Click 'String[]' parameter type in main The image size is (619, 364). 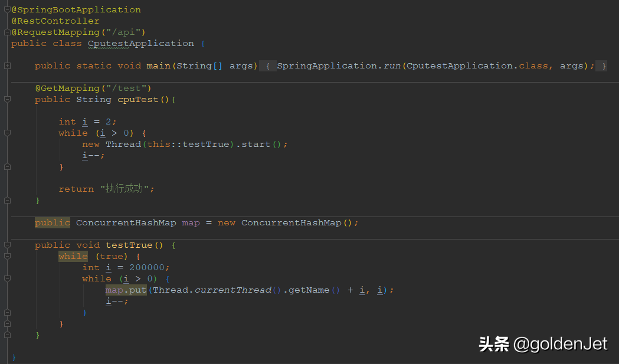(199, 66)
